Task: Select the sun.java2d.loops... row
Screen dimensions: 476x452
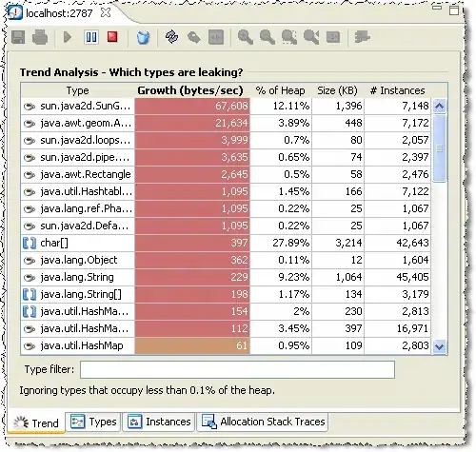Action: coord(226,140)
